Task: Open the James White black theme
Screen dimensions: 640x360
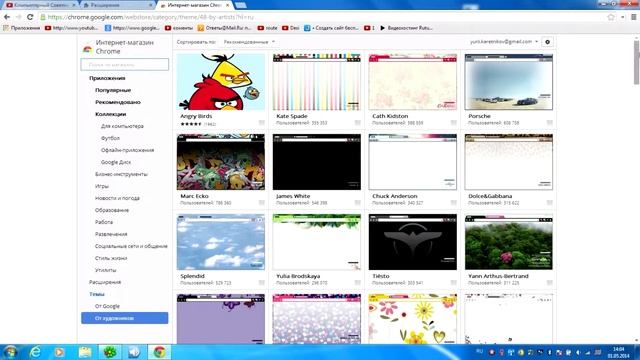Action: pyautogui.click(x=317, y=162)
